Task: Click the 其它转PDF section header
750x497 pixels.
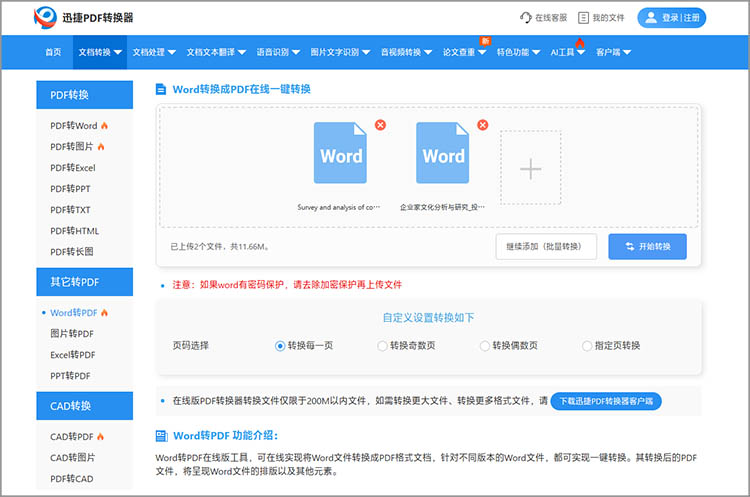Action: pyautogui.click(x=85, y=282)
